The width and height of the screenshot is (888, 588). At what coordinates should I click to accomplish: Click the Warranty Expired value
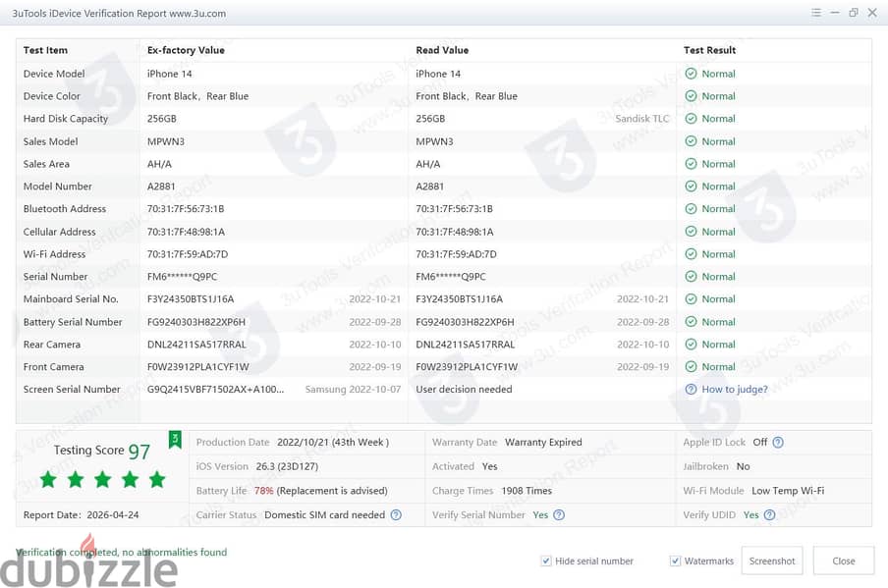pyautogui.click(x=543, y=443)
